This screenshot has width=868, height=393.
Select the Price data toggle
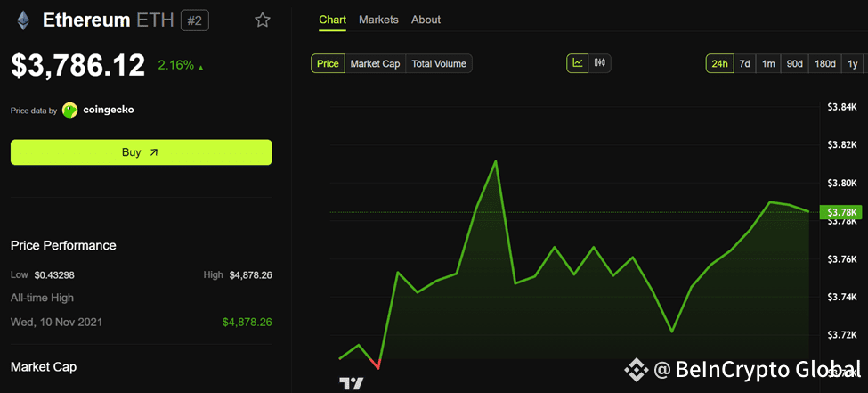point(328,64)
